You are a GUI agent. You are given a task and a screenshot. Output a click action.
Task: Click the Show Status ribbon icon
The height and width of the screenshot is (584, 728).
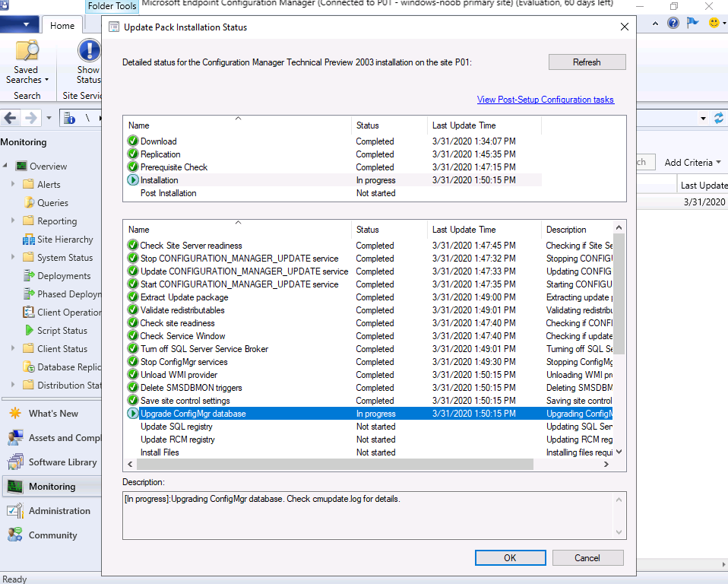tap(89, 50)
